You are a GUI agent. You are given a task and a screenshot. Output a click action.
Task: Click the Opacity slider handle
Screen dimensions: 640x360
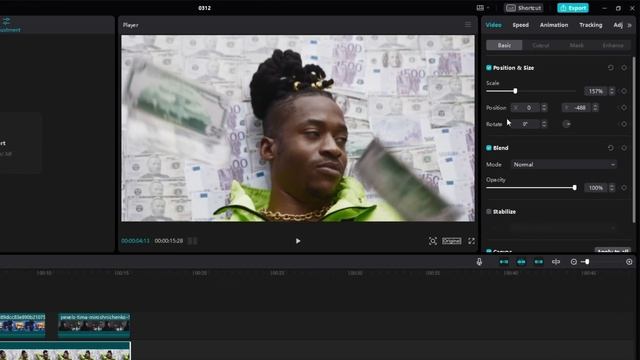click(575, 188)
